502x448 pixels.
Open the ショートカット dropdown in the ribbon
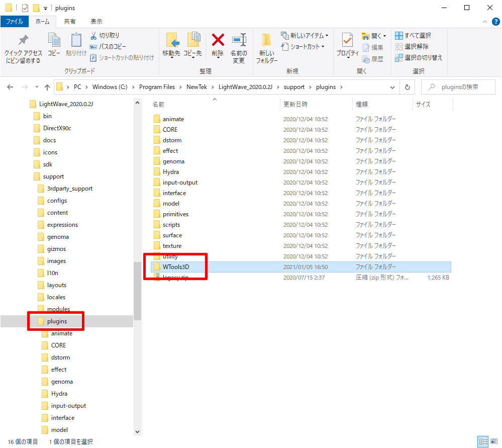303,47
